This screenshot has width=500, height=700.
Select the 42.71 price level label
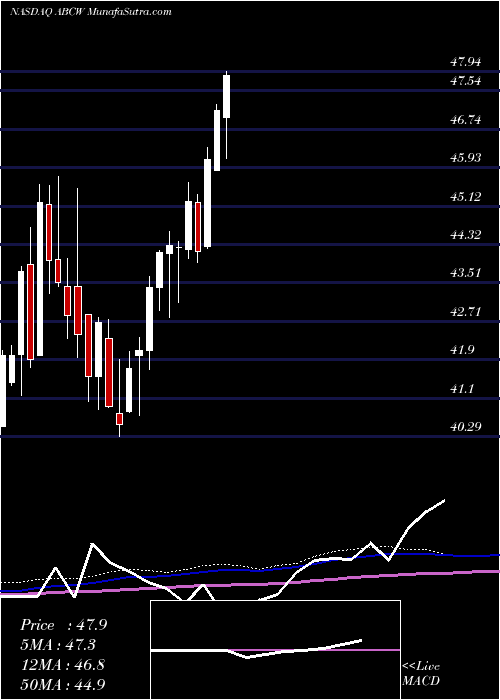click(466, 312)
